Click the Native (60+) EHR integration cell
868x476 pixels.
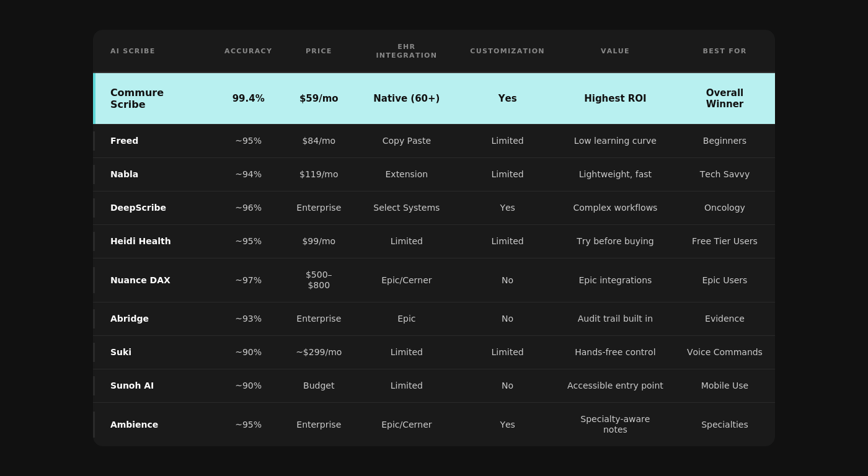click(406, 99)
